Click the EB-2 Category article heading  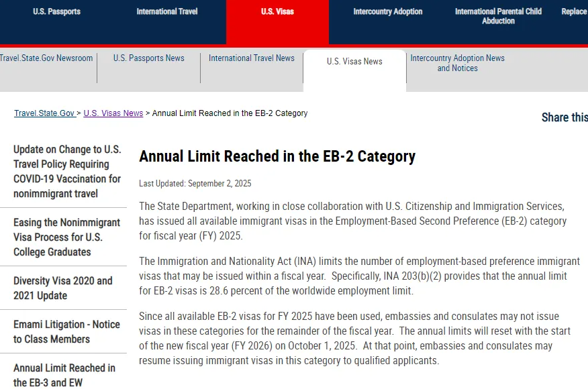pyautogui.click(x=277, y=156)
